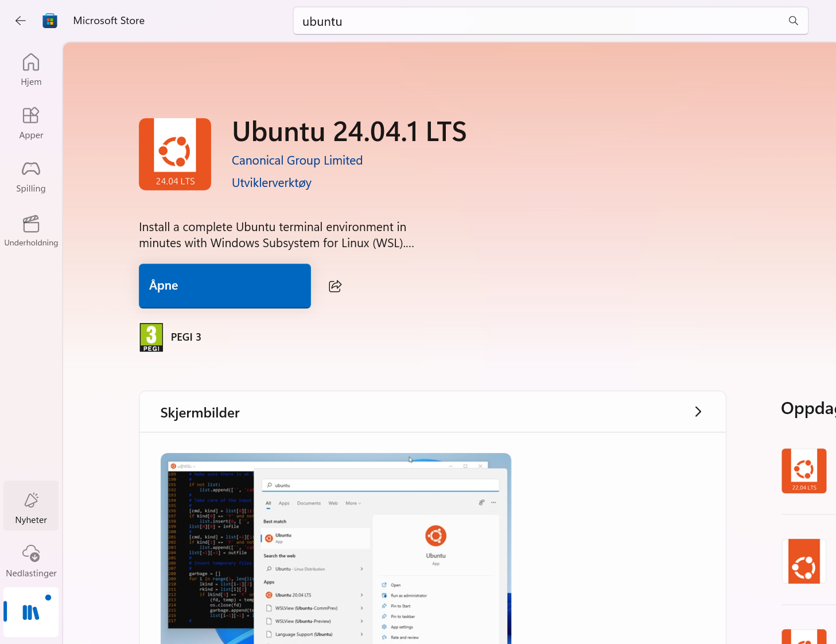This screenshot has height=644, width=836.
Task: Click the search magnifier icon
Action: (794, 21)
